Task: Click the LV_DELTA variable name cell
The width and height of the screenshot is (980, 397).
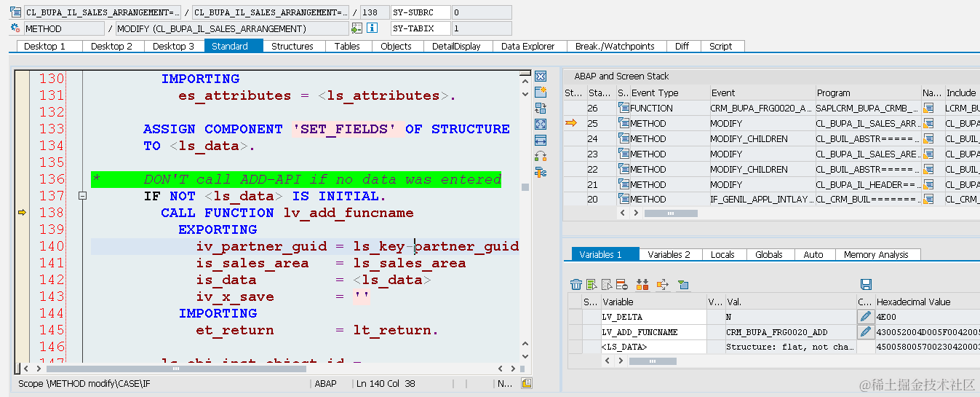Action: point(653,317)
